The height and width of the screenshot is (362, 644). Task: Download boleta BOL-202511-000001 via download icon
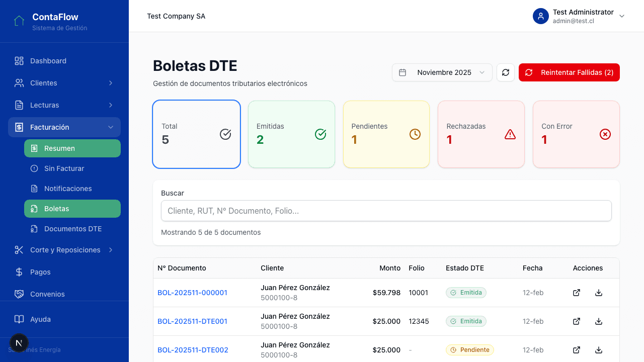tap(599, 293)
